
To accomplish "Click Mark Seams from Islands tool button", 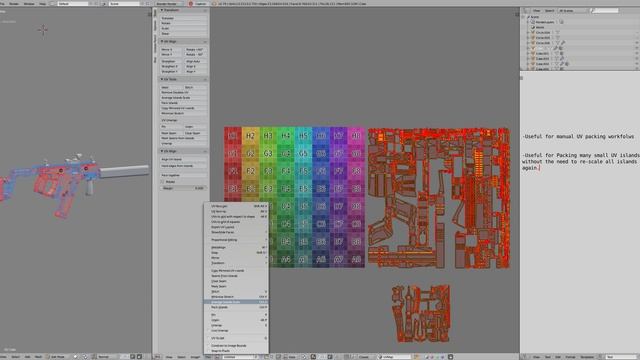I will pos(183,138).
